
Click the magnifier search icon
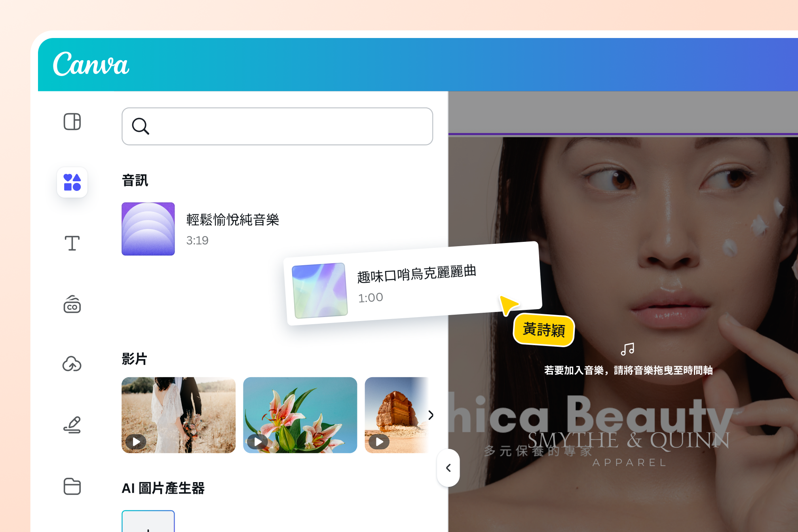tap(141, 126)
